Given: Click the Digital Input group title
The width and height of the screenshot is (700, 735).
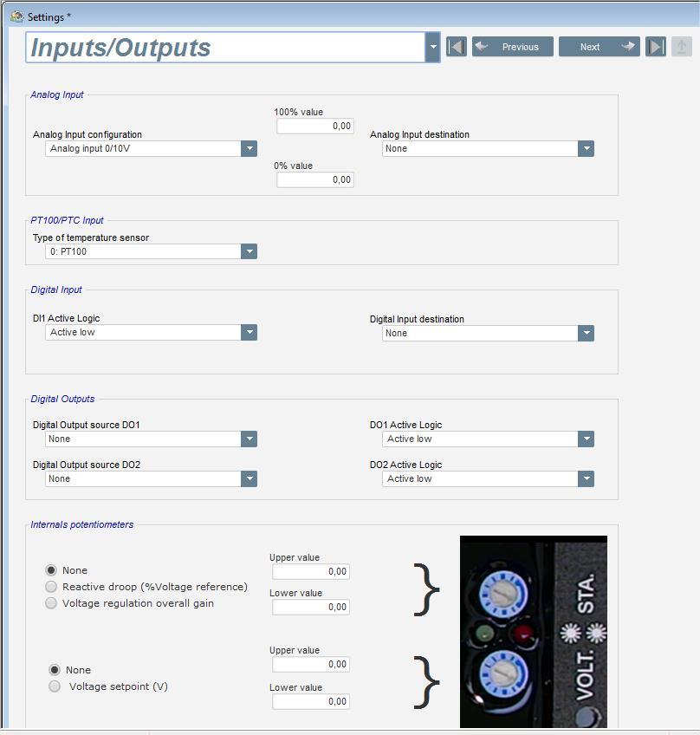Looking at the screenshot, I should 56,289.
